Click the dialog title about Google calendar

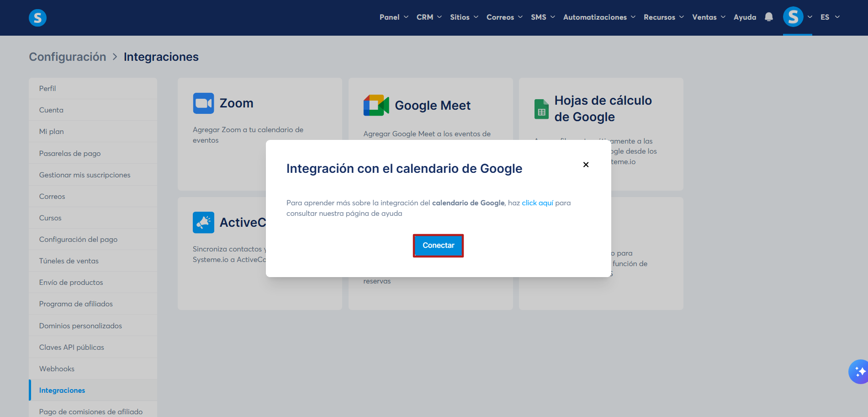(404, 169)
